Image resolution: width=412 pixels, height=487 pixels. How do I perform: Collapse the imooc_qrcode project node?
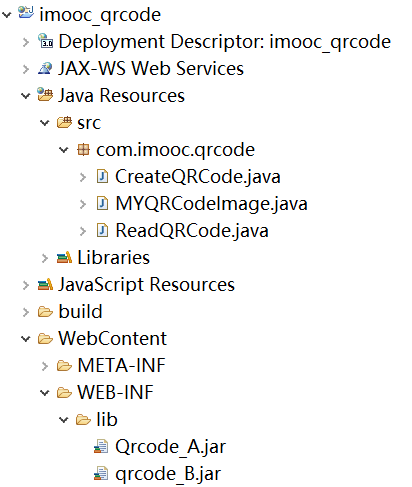click(x=7, y=14)
